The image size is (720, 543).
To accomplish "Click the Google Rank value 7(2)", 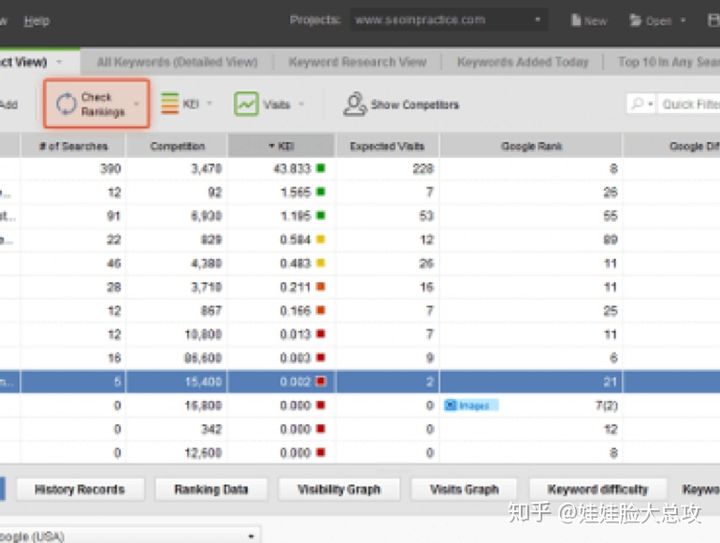I will point(607,405).
